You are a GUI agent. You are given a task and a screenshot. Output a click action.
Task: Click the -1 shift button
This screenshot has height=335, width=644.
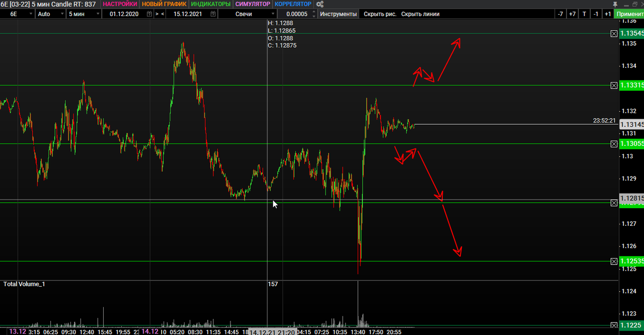pyautogui.click(x=596, y=14)
